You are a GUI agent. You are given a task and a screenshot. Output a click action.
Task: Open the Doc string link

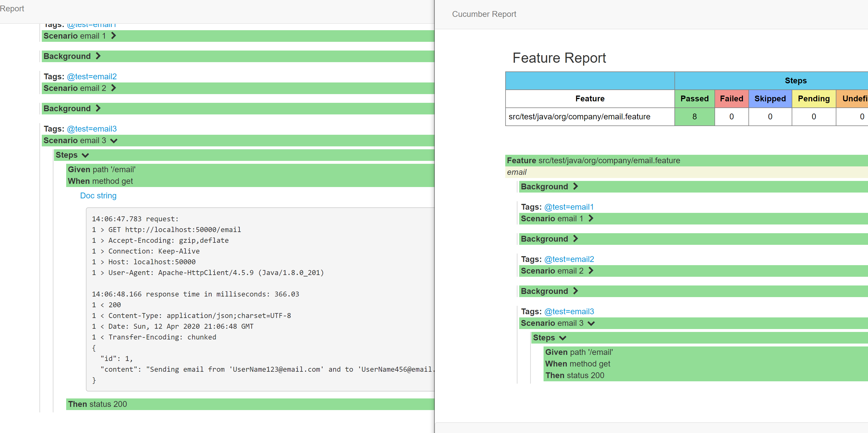pyautogui.click(x=98, y=195)
